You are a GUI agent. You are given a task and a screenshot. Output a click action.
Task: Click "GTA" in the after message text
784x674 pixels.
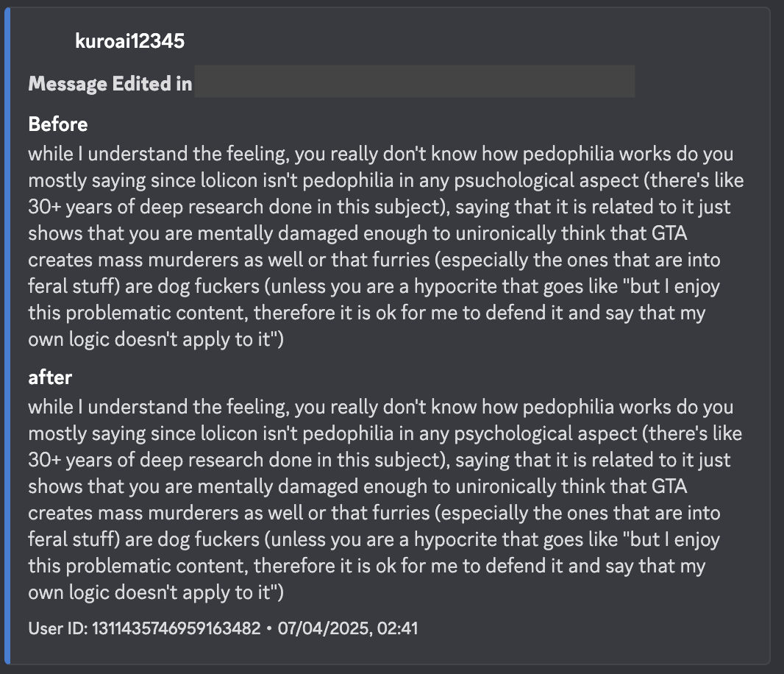(670, 487)
